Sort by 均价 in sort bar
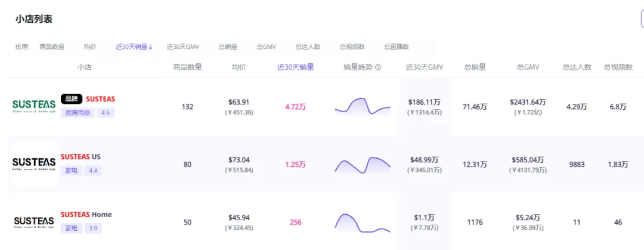The height and width of the screenshot is (250, 644). click(x=90, y=47)
